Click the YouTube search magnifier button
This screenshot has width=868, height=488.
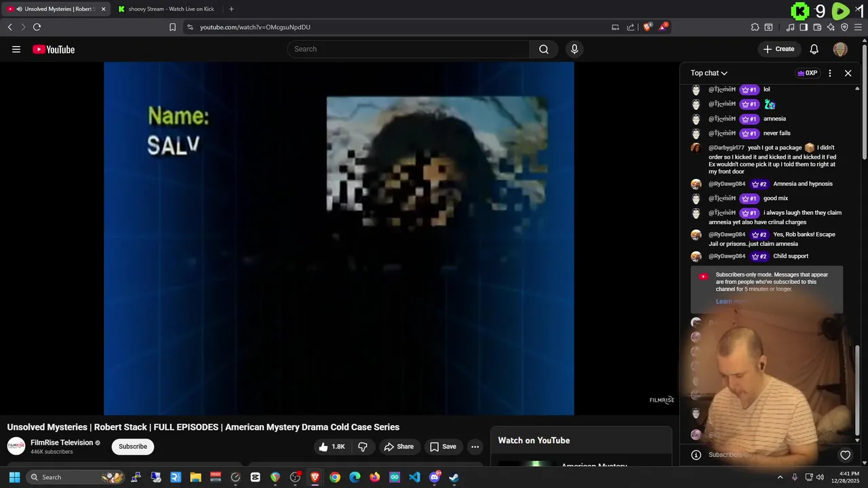(x=544, y=49)
